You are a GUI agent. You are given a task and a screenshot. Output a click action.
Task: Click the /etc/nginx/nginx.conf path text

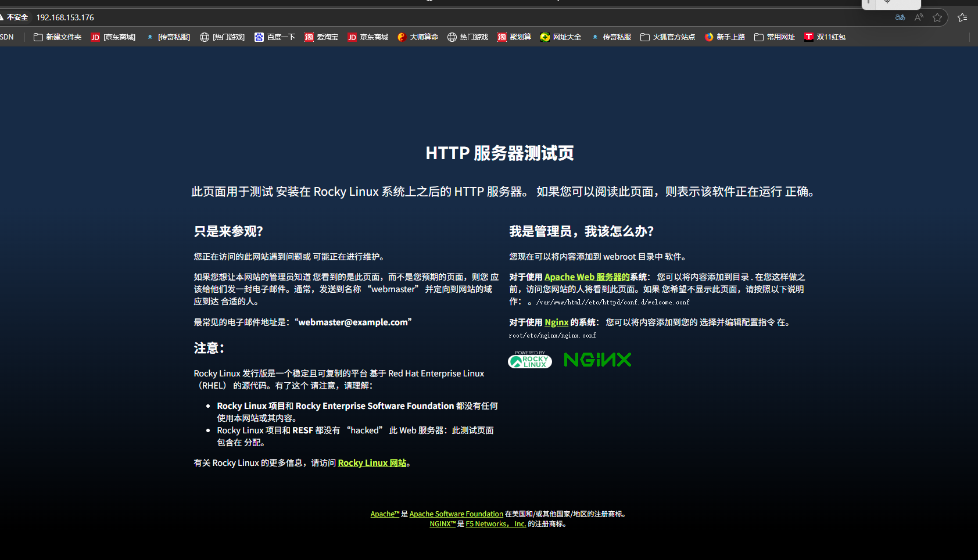coord(560,336)
